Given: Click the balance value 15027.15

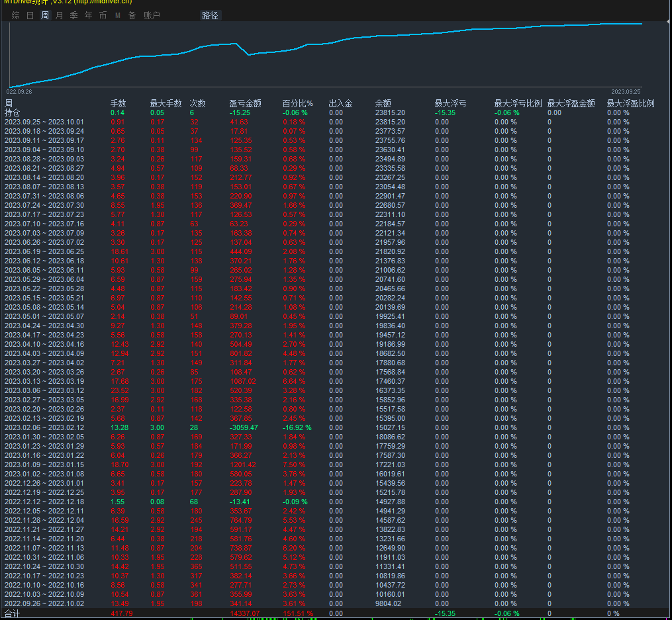Looking at the screenshot, I should click(x=390, y=427).
